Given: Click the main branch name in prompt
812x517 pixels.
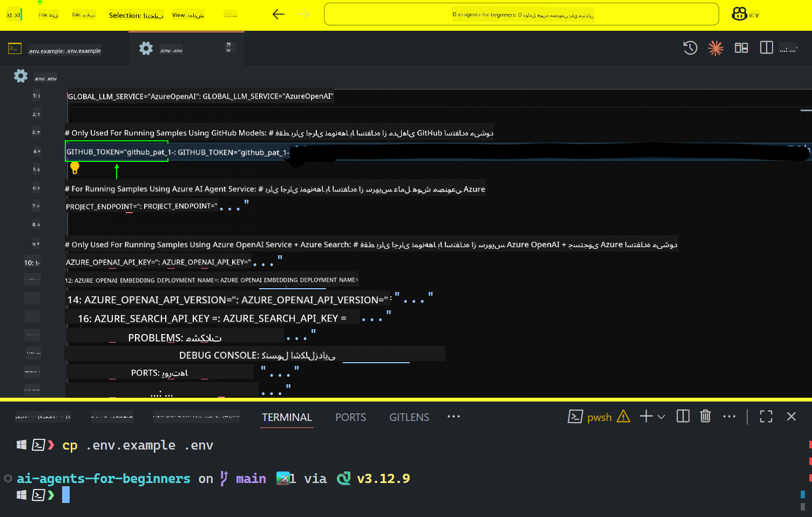Looking at the screenshot, I should point(251,479).
